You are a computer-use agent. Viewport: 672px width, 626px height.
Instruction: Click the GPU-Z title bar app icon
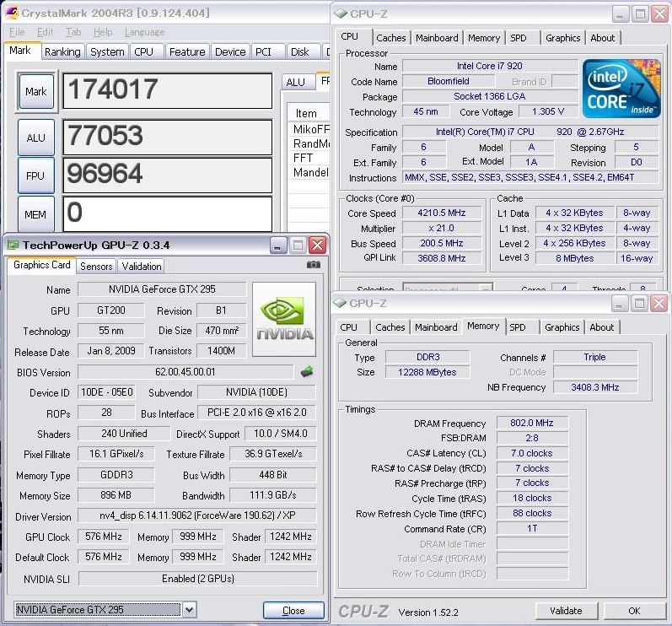coord(13,246)
